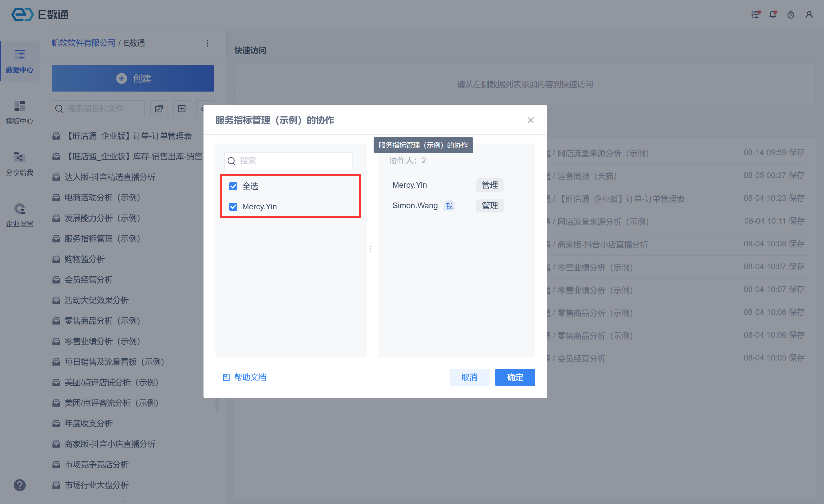Open Simon.Wang's 管理 permission dropdown
824x504 pixels.
click(x=489, y=206)
